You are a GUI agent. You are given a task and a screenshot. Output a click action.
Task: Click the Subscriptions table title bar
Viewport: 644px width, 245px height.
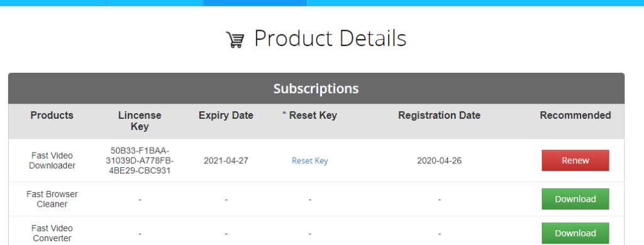click(316, 88)
